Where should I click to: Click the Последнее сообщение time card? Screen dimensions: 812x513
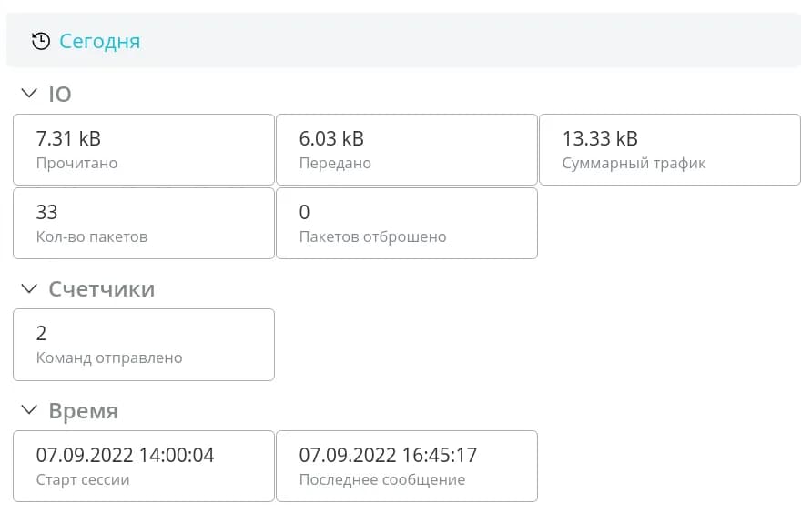point(406,466)
